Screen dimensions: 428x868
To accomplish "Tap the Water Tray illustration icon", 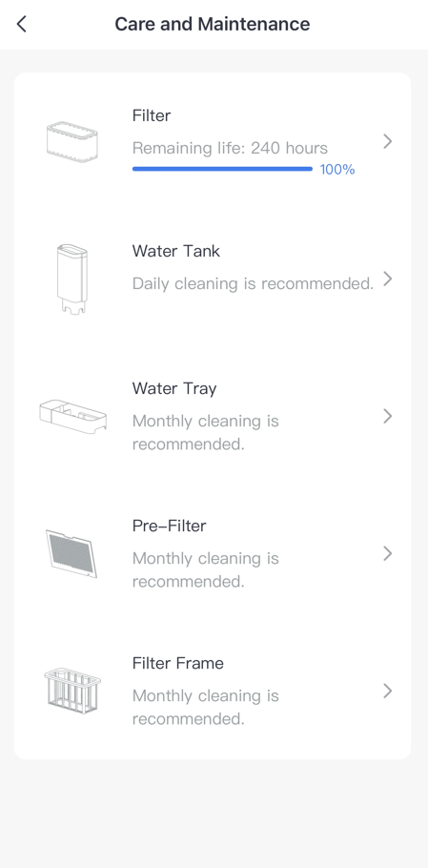I will coord(73,416).
